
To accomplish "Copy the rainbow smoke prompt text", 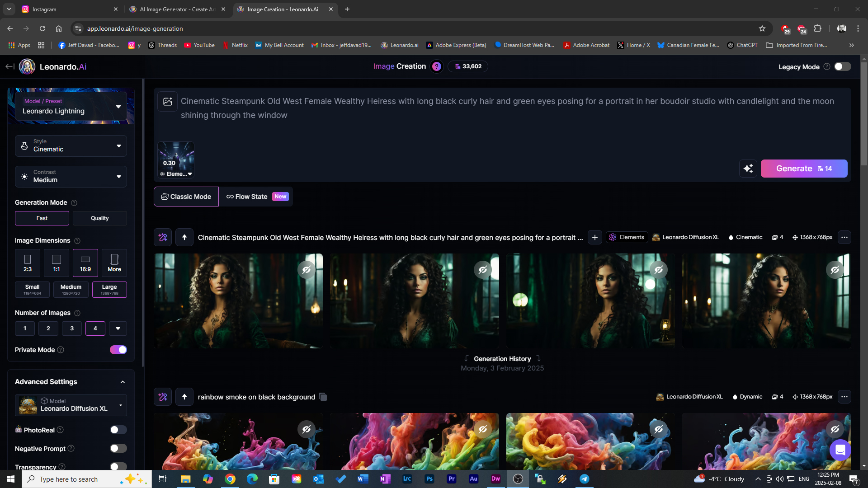I will coord(323,397).
